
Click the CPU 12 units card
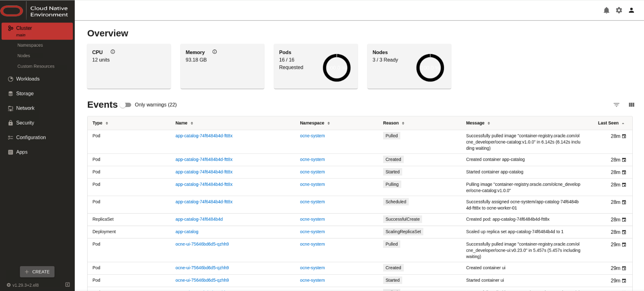[x=129, y=66]
